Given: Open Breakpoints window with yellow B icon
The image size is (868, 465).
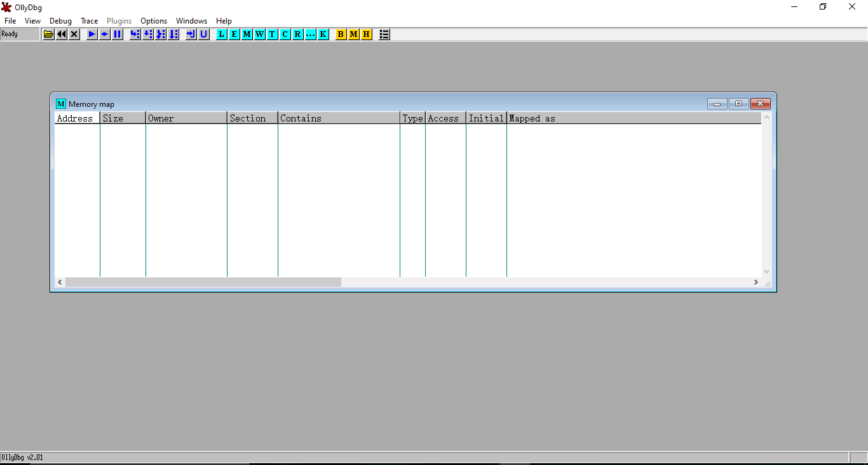Looking at the screenshot, I should (x=341, y=34).
